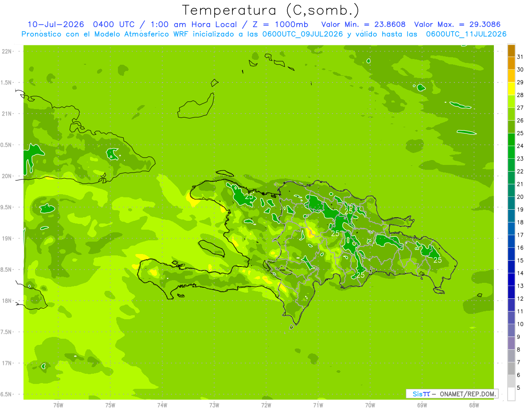Click the title 'Temperatura (C,somb.)'
The image size is (532, 411).
click(270, 10)
